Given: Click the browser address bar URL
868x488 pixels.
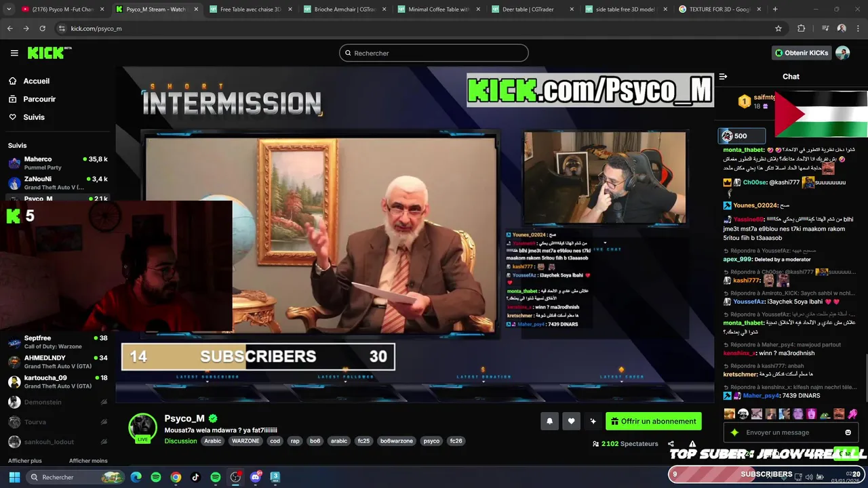Looking at the screenshot, I should pyautogui.click(x=96, y=28).
